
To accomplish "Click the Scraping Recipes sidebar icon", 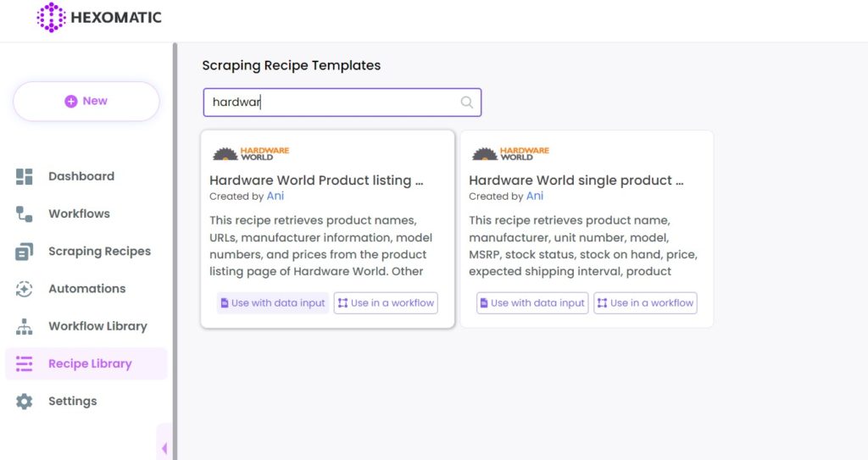I will pyautogui.click(x=25, y=252).
